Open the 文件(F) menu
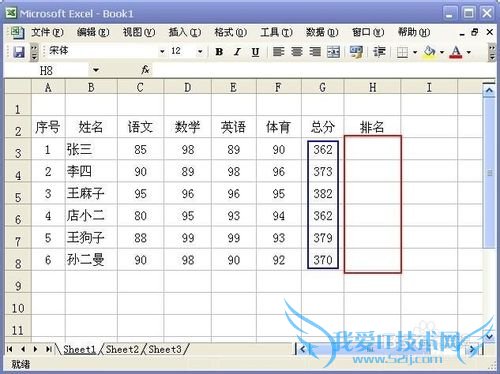The width and height of the screenshot is (500, 374). point(47,32)
